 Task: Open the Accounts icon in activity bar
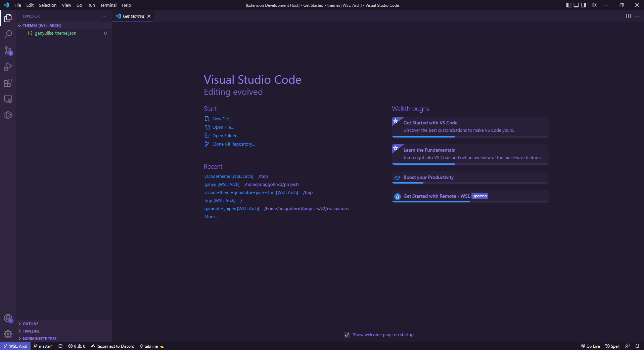(8, 318)
